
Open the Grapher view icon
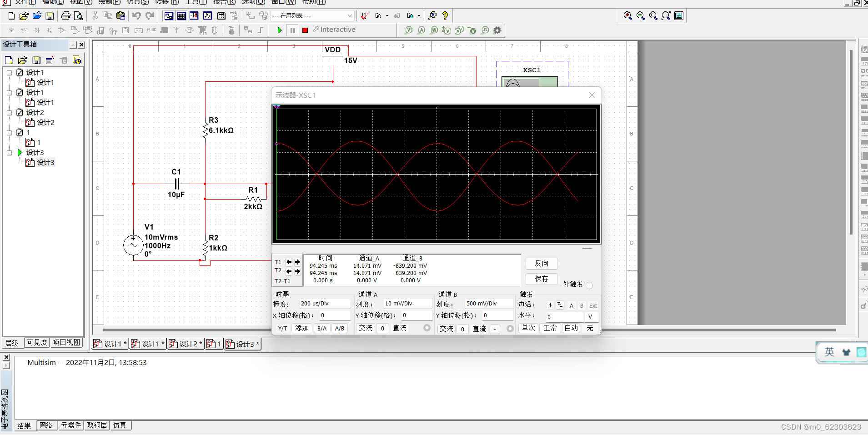208,16
